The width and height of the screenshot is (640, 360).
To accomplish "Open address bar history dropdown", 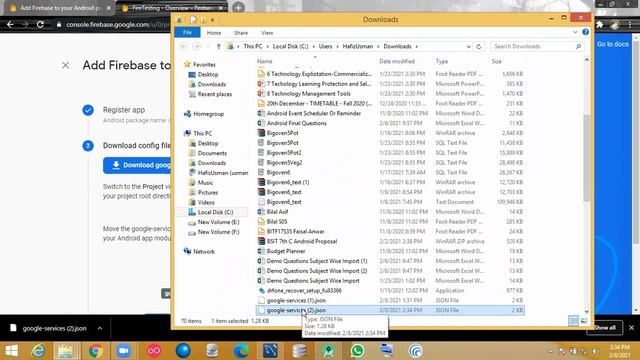I will click(x=469, y=47).
